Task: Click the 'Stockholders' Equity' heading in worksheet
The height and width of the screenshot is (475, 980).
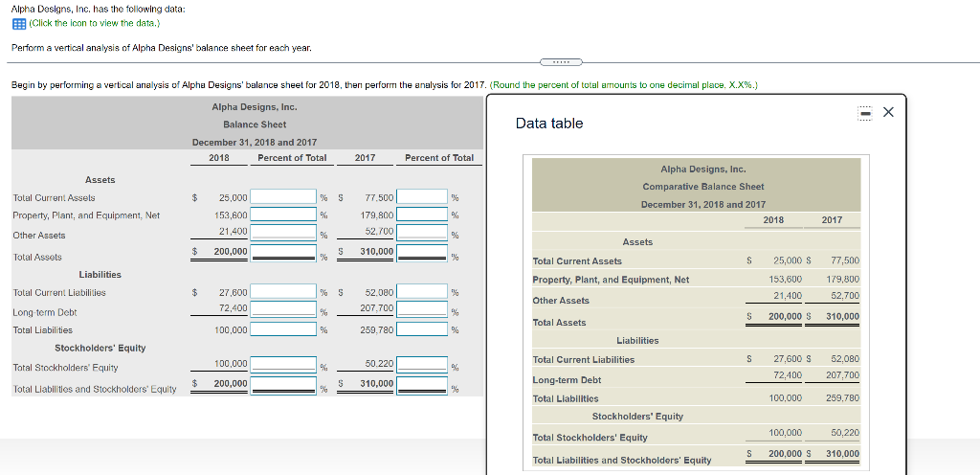Action: click(100, 349)
